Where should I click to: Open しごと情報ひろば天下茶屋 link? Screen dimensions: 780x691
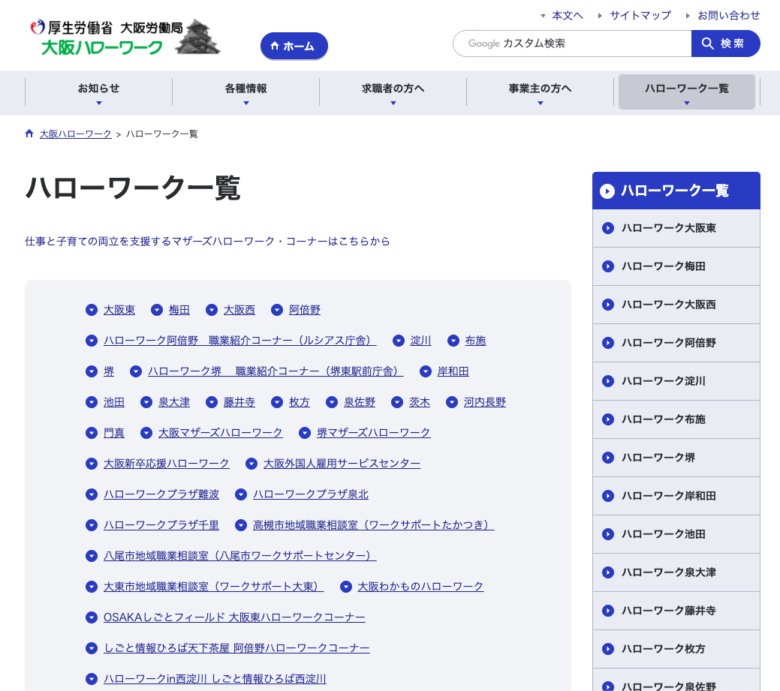pos(237,648)
